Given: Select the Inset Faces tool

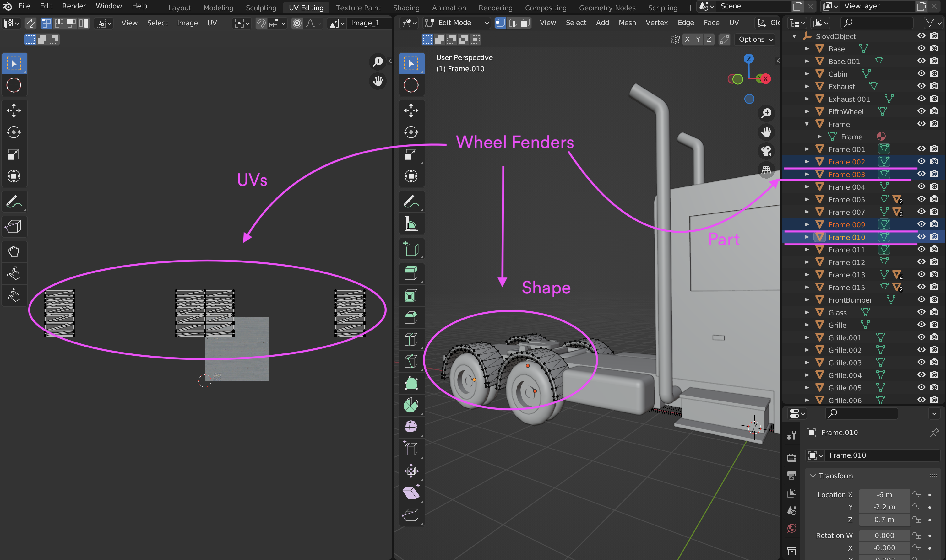Looking at the screenshot, I should tap(411, 295).
